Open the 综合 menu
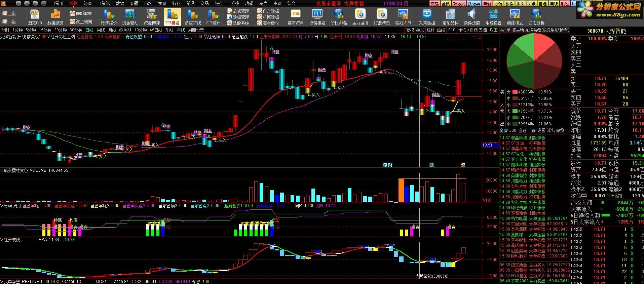Image resolution: width=644 pixels, height=284 pixels. (x=292, y=3)
